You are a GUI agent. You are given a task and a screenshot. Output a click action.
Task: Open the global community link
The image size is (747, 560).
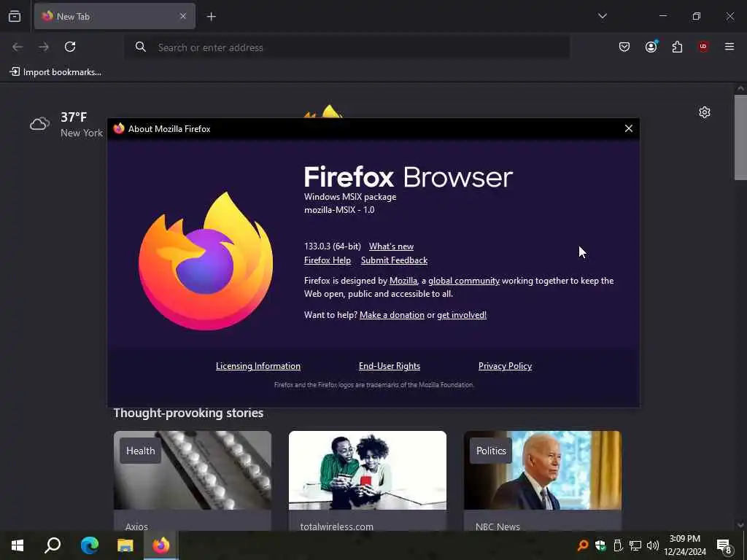[x=463, y=281]
